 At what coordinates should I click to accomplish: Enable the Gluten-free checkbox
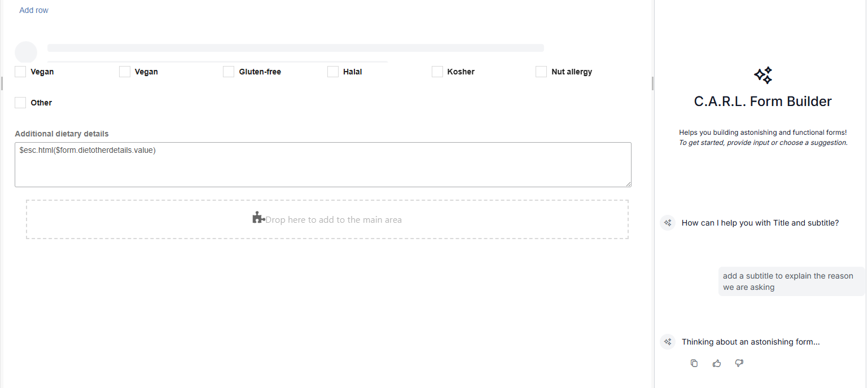click(x=229, y=72)
